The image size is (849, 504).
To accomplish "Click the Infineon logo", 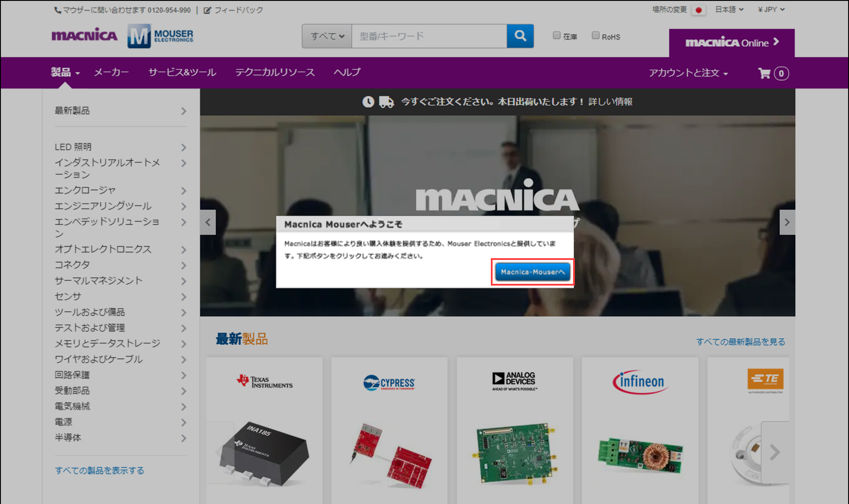I will coord(640,382).
